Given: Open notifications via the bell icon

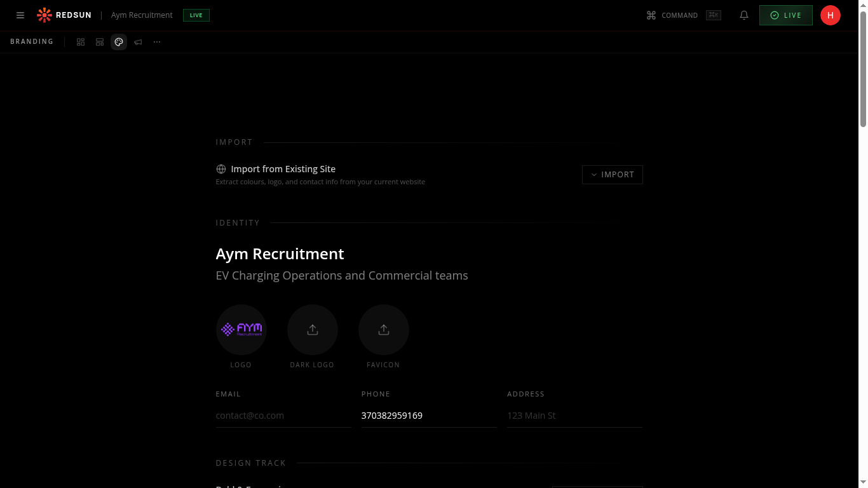Looking at the screenshot, I should 743,15.
